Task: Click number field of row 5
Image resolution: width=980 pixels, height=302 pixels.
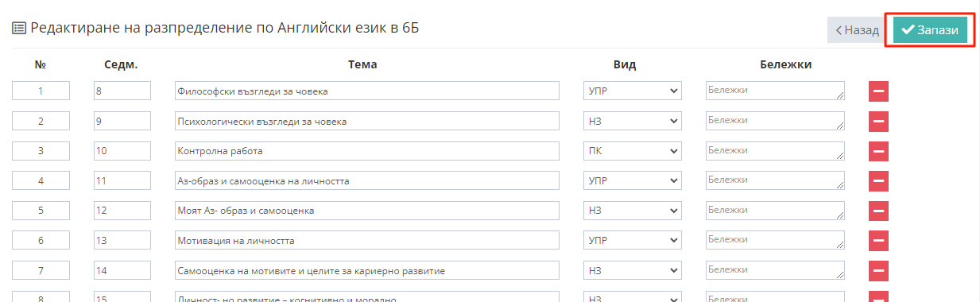Action: coord(41,211)
